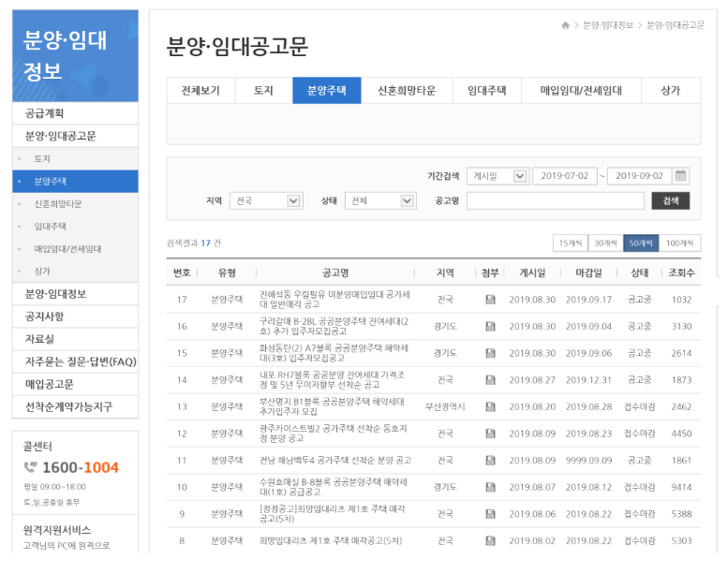Download attachment for row 16

pyautogui.click(x=490, y=326)
